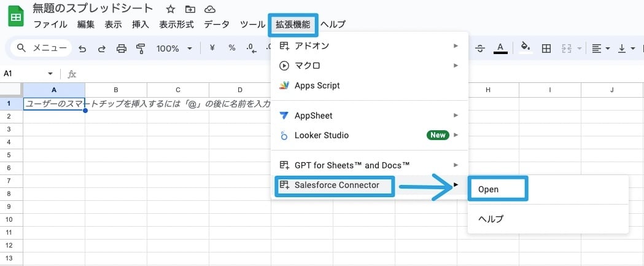Open the ヘルプ menu in menu bar

click(333, 24)
